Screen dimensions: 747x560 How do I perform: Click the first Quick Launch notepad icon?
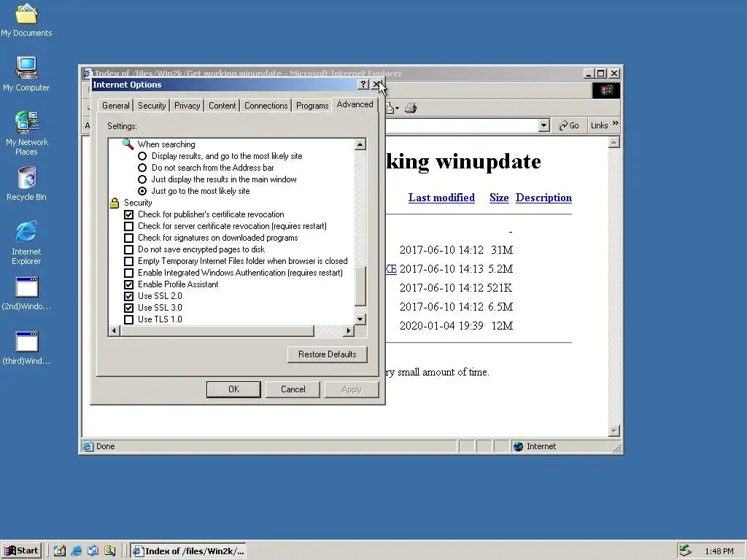coord(60,551)
